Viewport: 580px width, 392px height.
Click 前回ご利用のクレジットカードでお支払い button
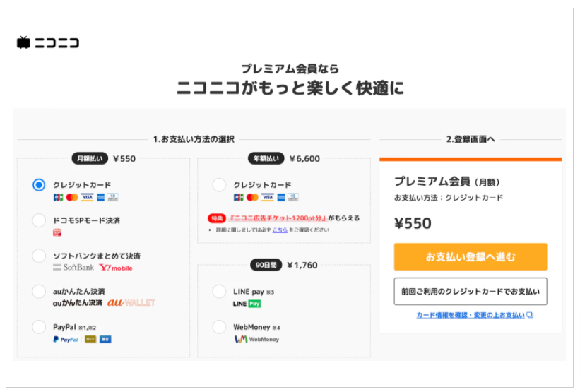[x=470, y=291]
